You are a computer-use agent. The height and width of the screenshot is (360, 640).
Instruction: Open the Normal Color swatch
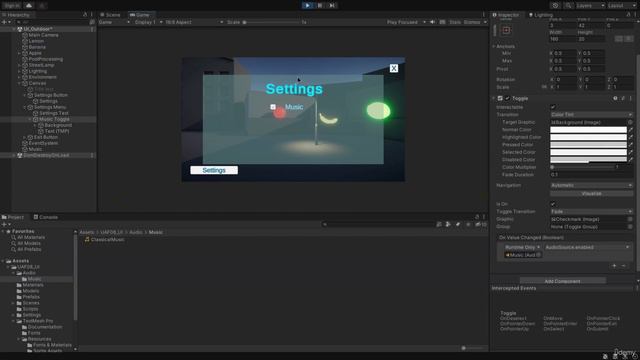[588, 130]
